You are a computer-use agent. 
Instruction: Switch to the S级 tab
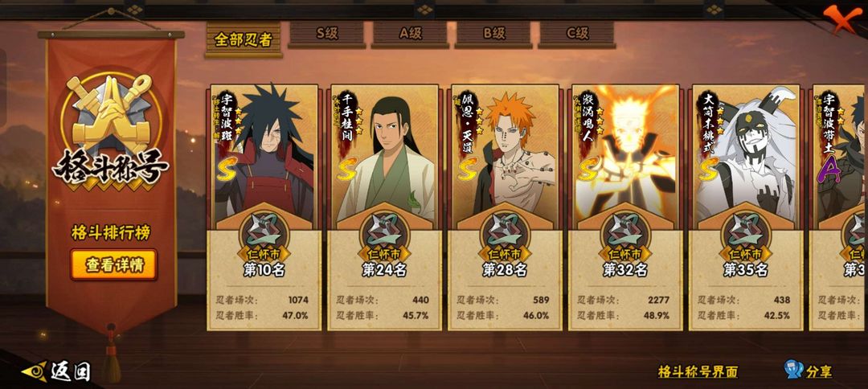[326, 35]
